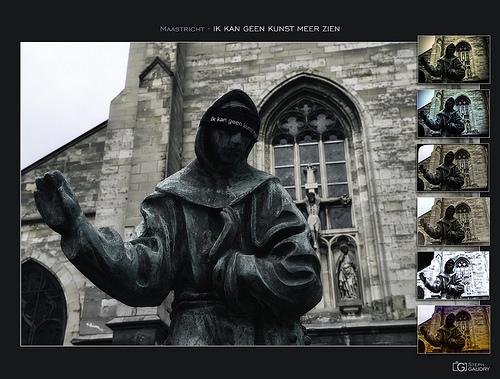The image size is (500, 379).
Task: Click the 'IK KAN GEEN KUNST MEER ZIEN' title
Action: [x=276, y=29]
